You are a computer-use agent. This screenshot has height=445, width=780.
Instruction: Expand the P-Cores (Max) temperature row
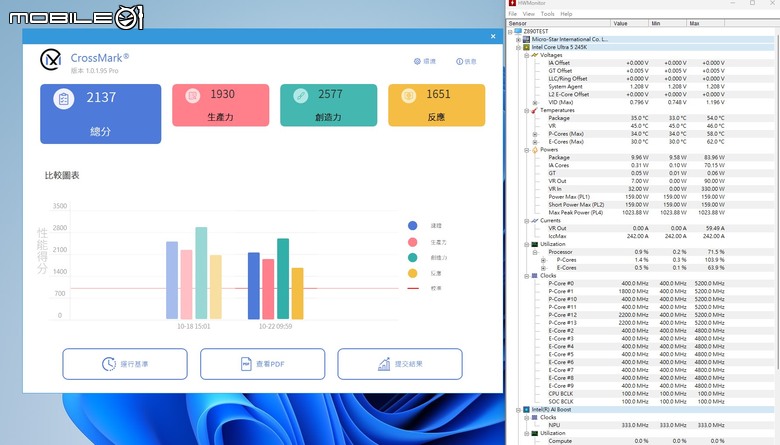(535, 134)
